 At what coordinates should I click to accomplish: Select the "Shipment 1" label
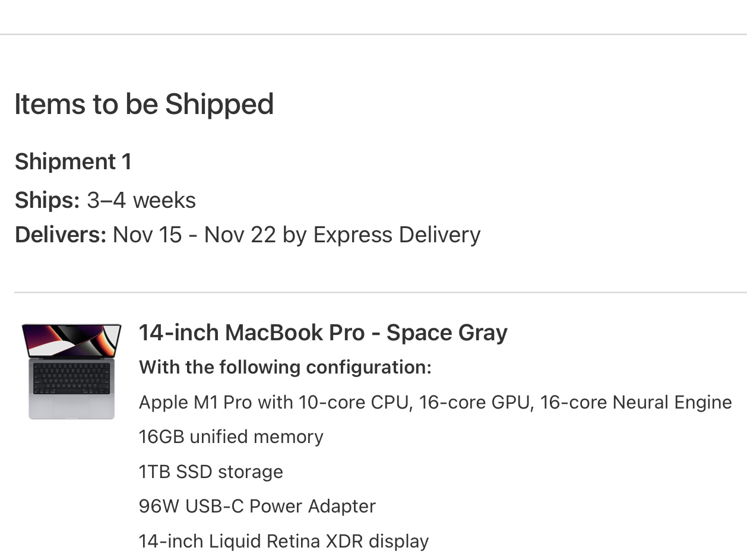(x=73, y=162)
